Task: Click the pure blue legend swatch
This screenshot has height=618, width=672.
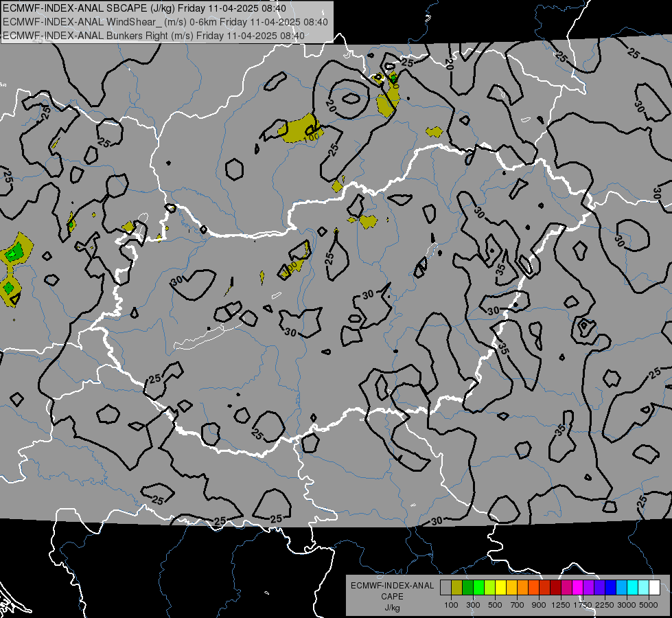Action: click(x=610, y=588)
